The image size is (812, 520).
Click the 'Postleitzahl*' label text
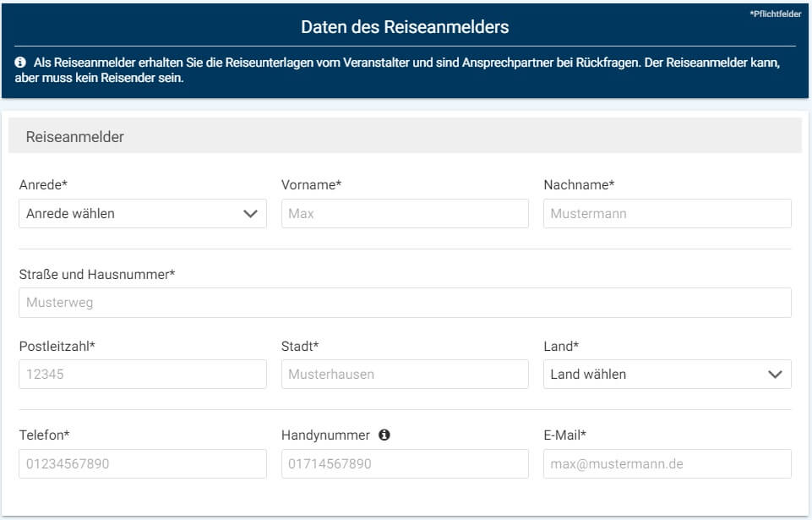click(x=57, y=347)
